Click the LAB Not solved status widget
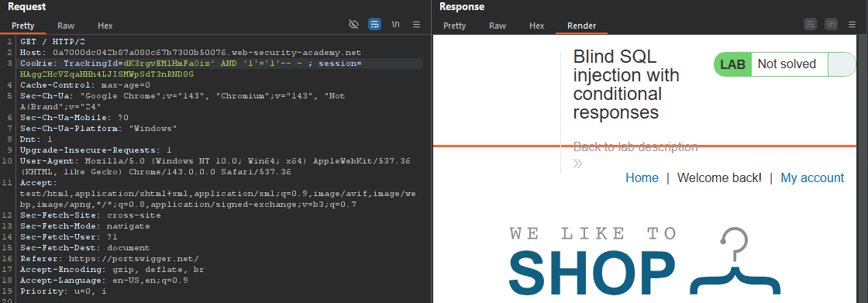868x303 pixels. point(784,64)
